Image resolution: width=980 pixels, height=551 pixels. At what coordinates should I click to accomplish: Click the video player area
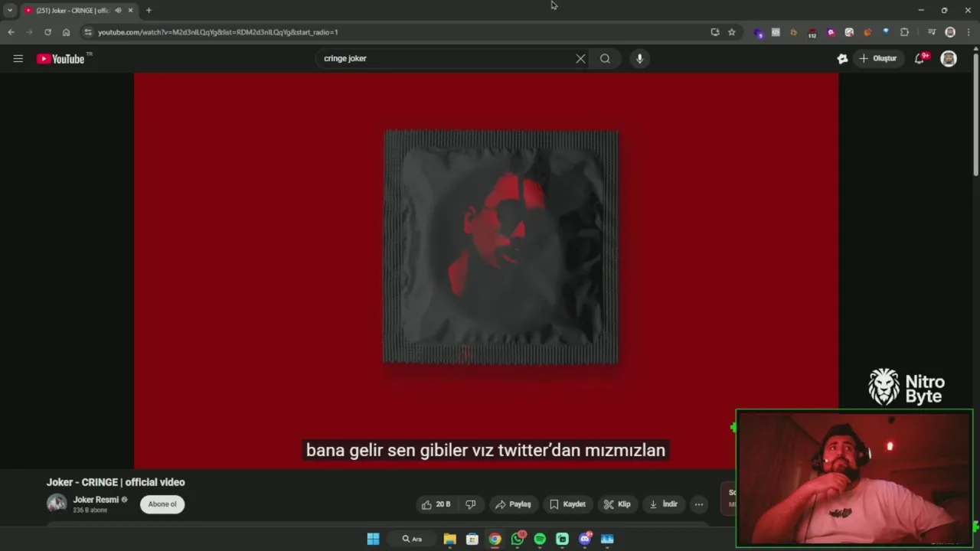click(x=486, y=270)
